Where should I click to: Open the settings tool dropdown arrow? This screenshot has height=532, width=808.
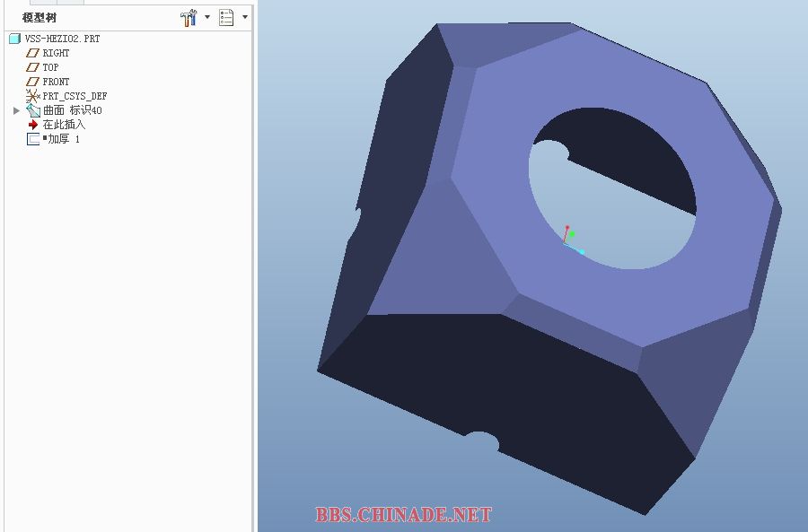pyautogui.click(x=207, y=17)
